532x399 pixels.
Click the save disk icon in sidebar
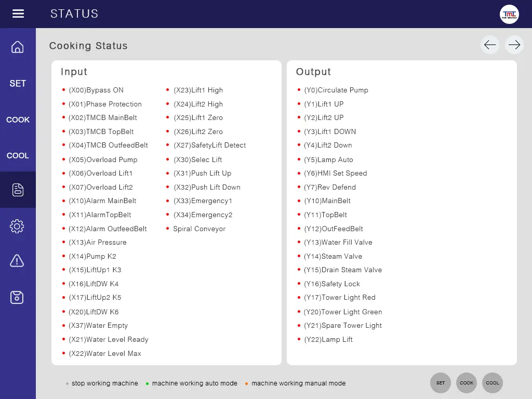(18, 297)
